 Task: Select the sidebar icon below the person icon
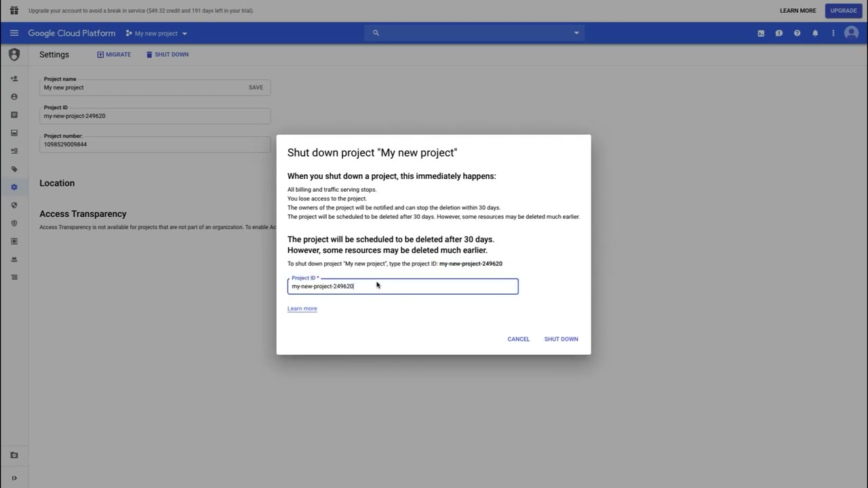(x=14, y=115)
